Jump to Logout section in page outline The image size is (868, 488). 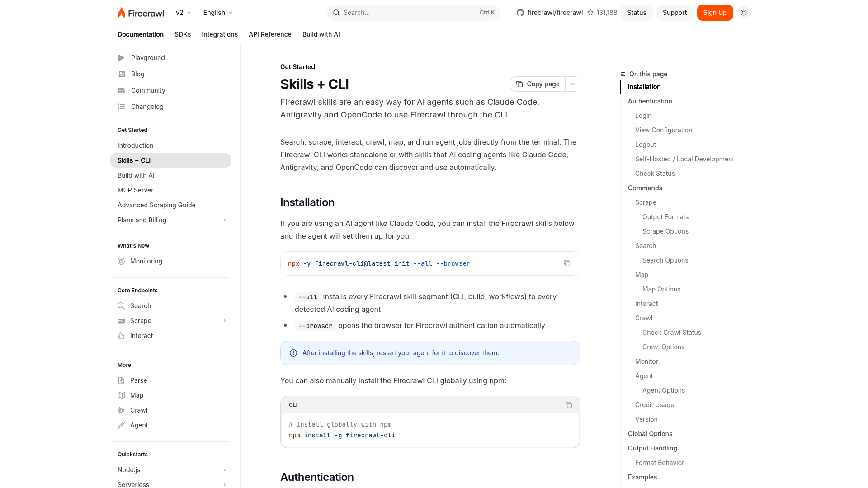point(645,145)
